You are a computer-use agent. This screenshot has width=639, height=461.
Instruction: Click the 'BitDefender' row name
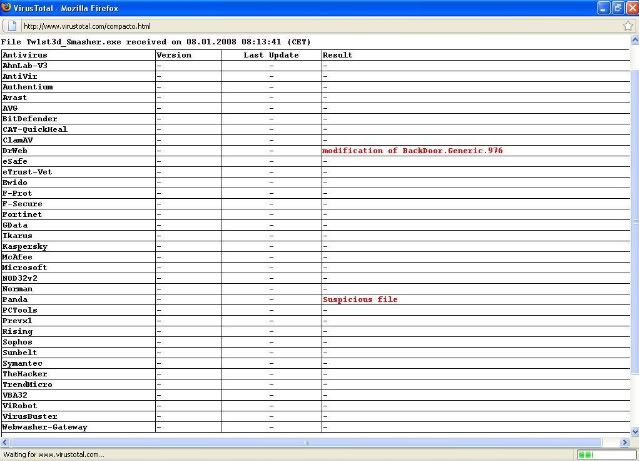point(30,119)
